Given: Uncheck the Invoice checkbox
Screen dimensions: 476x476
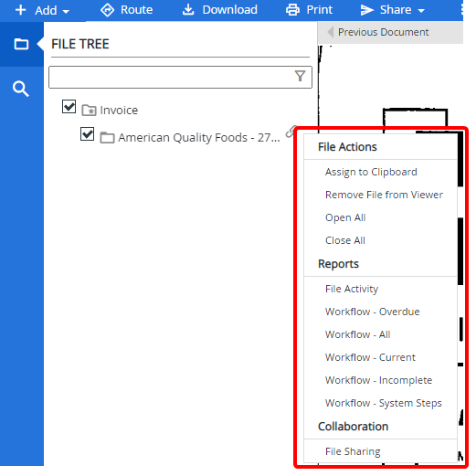Looking at the screenshot, I should [69, 107].
